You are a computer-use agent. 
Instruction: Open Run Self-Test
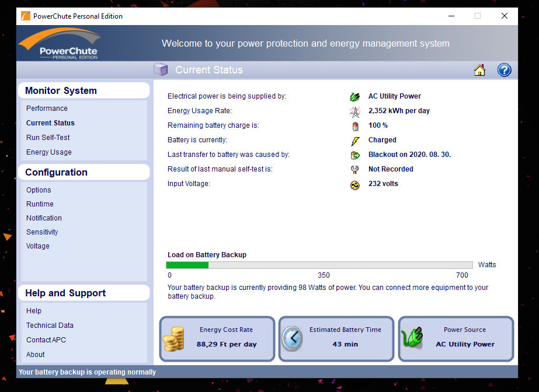(x=48, y=138)
